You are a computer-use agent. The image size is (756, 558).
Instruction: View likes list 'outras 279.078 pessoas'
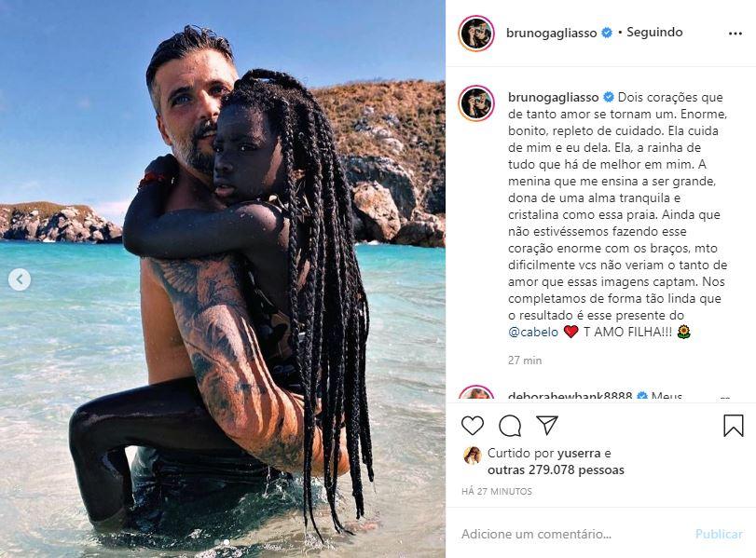556,470
